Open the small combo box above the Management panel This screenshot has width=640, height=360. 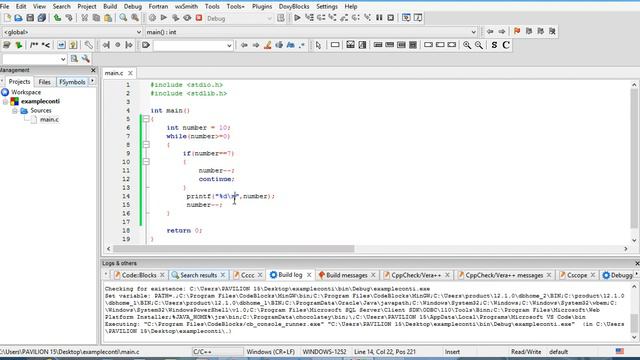(33, 59)
